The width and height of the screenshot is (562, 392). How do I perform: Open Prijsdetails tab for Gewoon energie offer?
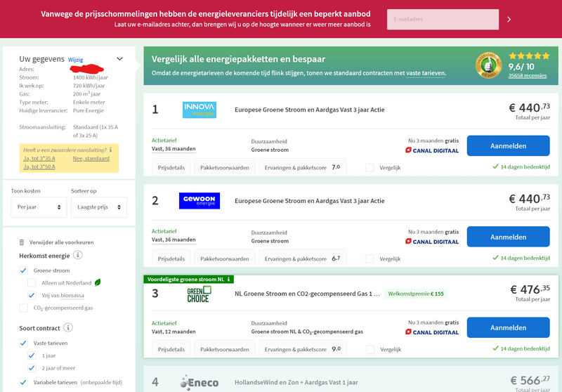coord(171,259)
